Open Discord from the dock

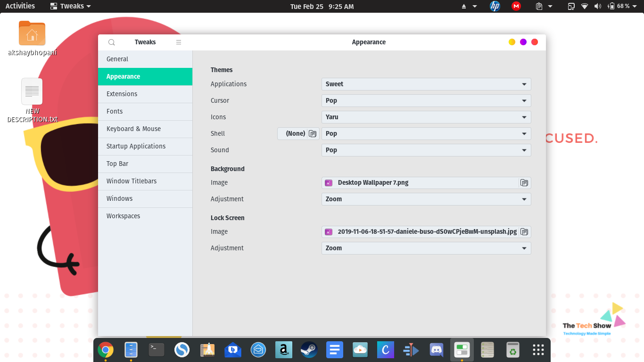pyautogui.click(x=436, y=350)
